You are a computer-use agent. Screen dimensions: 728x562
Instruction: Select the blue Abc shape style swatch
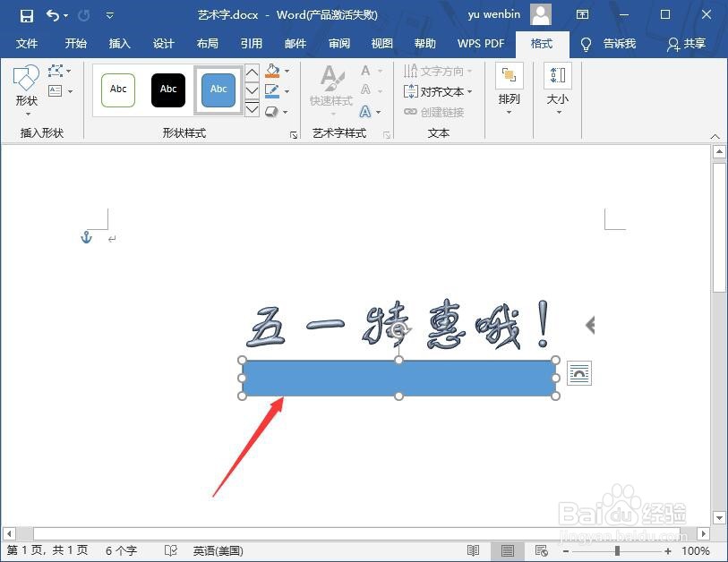point(218,89)
